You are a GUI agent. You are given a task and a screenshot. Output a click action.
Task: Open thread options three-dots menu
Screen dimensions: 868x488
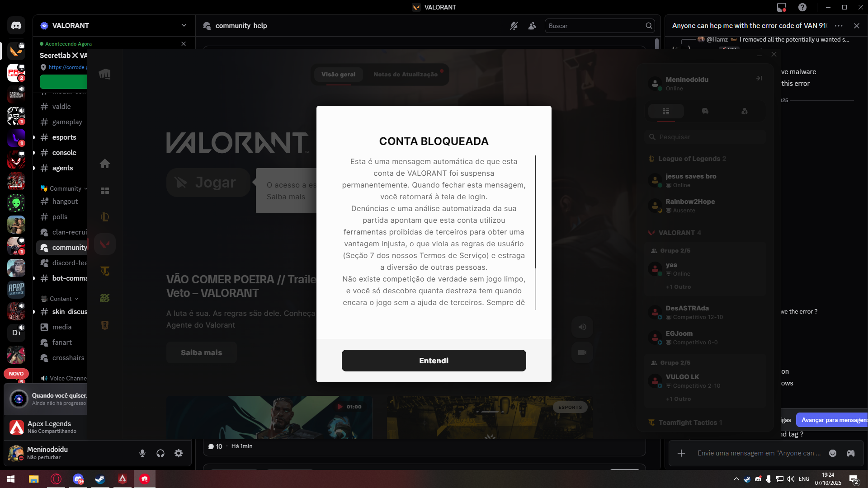(x=839, y=26)
